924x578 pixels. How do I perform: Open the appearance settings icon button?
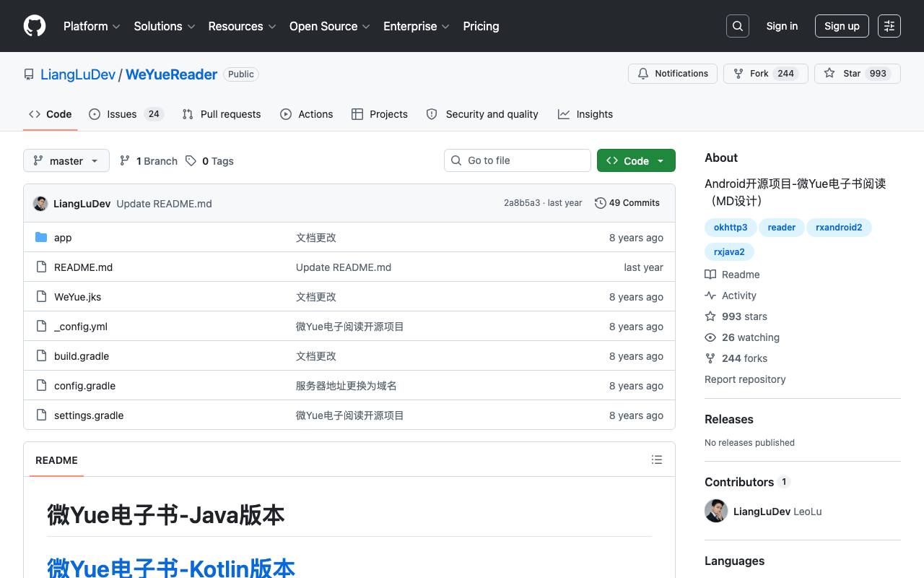(x=889, y=26)
